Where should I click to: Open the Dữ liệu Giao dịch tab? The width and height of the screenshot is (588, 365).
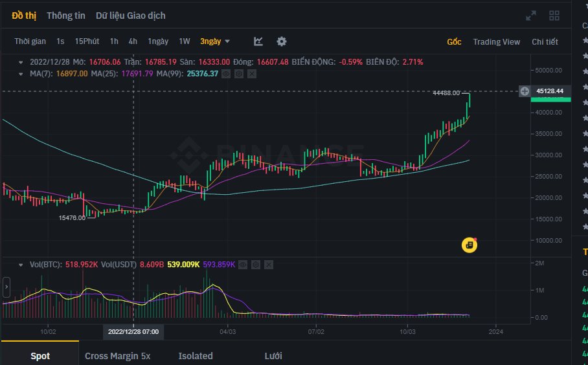click(x=131, y=16)
